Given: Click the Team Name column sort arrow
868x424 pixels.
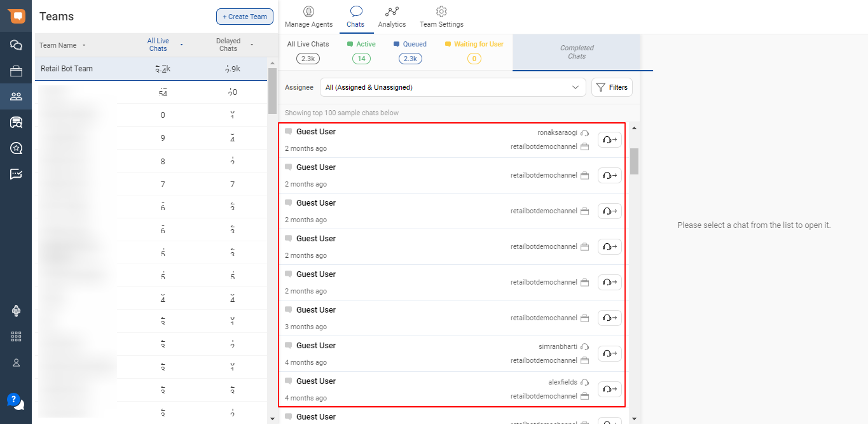Looking at the screenshot, I should [x=84, y=45].
